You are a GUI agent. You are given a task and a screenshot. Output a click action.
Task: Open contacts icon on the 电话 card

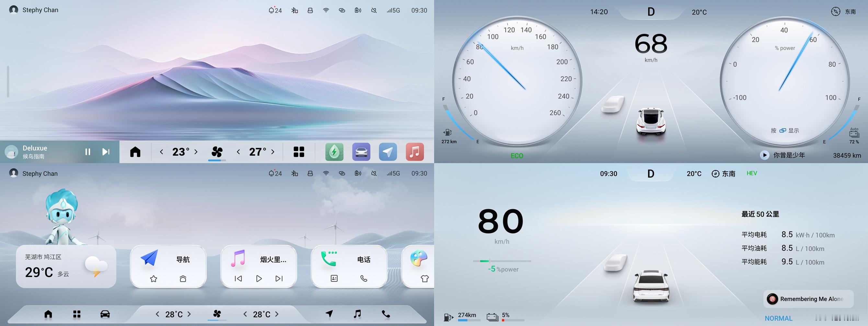(334, 278)
